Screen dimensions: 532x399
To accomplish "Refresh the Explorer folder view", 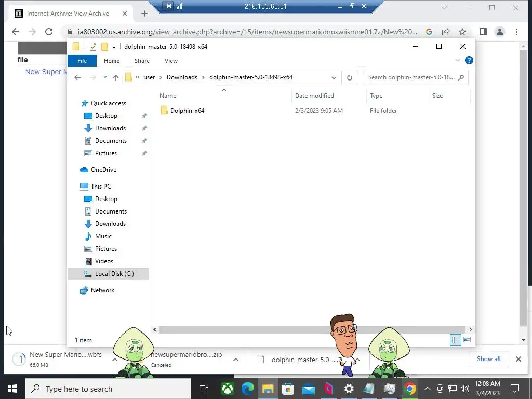I will pos(350,78).
